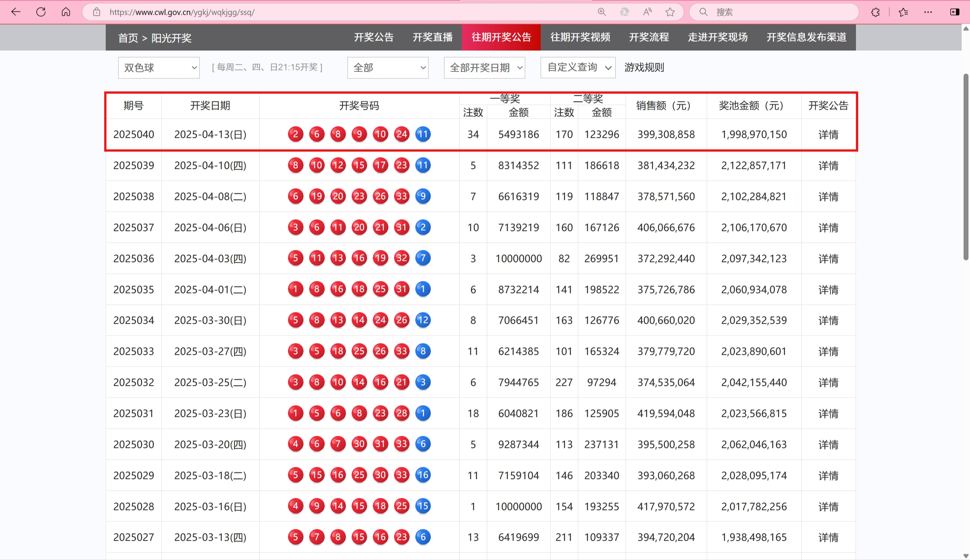This screenshot has width=970, height=560.
Task: Click blue ball 16 in issue 2025029
Action: pyautogui.click(x=423, y=475)
